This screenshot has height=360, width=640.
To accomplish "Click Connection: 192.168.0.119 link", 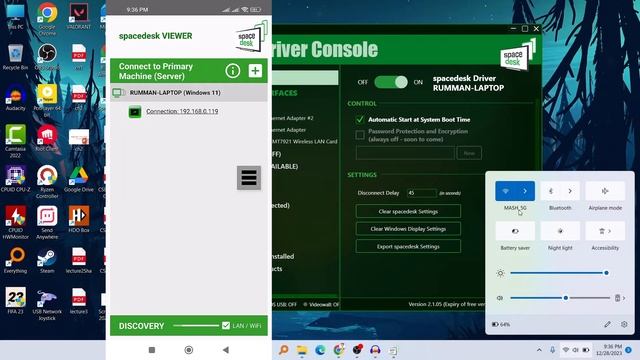I will (182, 111).
